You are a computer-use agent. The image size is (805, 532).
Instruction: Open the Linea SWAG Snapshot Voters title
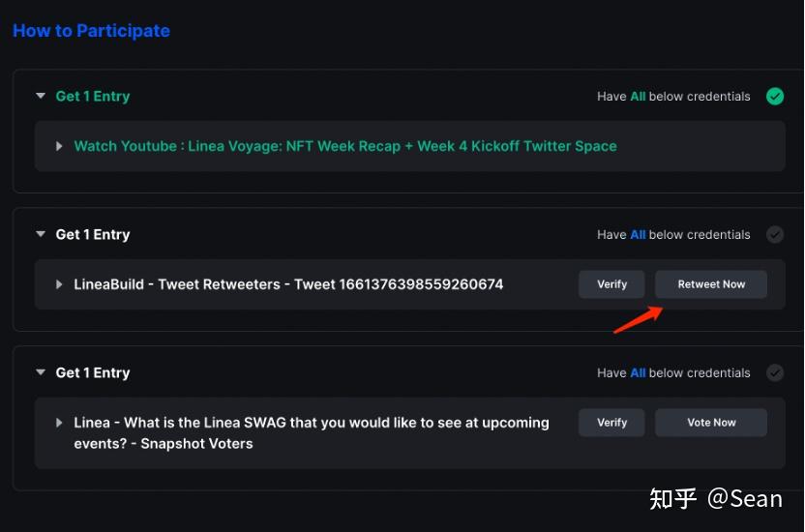coord(312,433)
